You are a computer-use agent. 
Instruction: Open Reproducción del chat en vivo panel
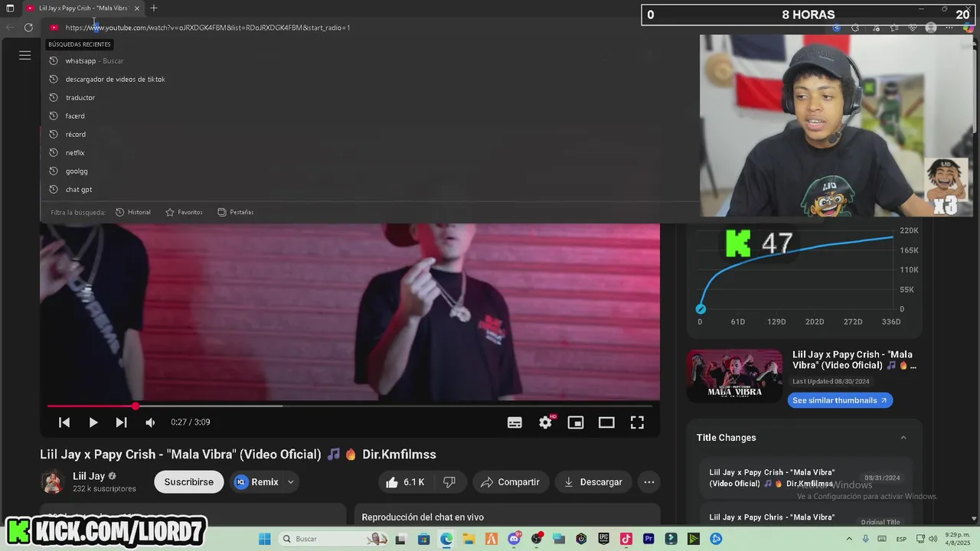point(423,517)
